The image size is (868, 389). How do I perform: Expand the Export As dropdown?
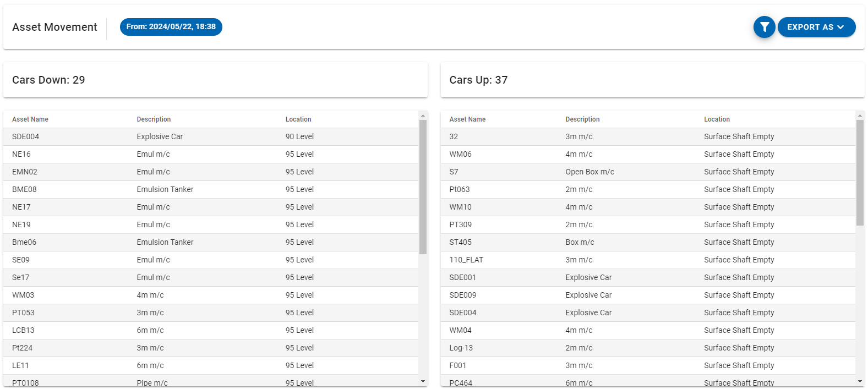(816, 27)
